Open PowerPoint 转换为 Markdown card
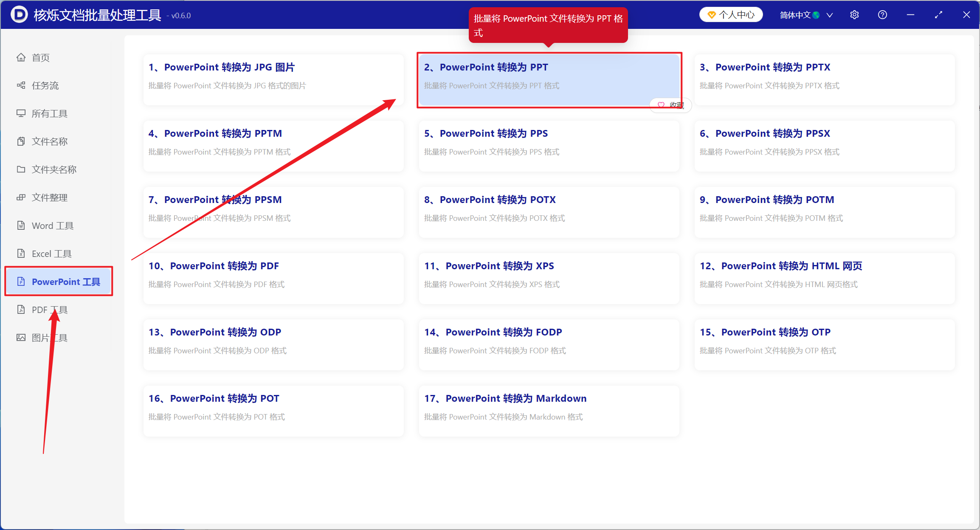980x530 pixels. 549,411
